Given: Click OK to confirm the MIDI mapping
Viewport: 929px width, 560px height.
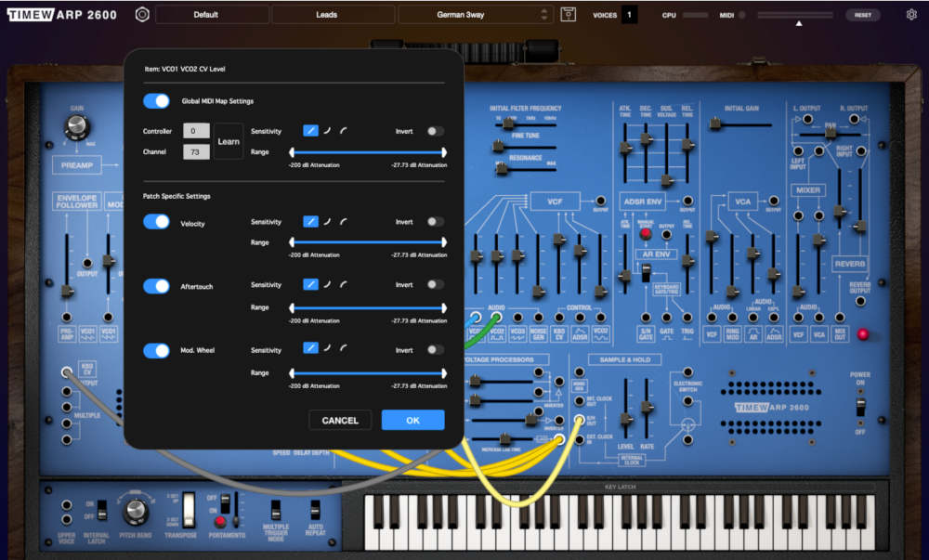Looking at the screenshot, I should 412,420.
